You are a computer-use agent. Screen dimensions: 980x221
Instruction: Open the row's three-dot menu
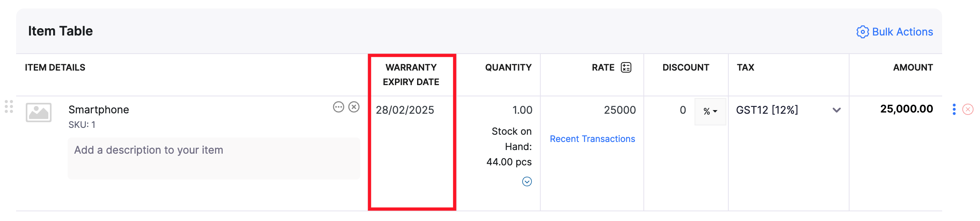point(954,109)
